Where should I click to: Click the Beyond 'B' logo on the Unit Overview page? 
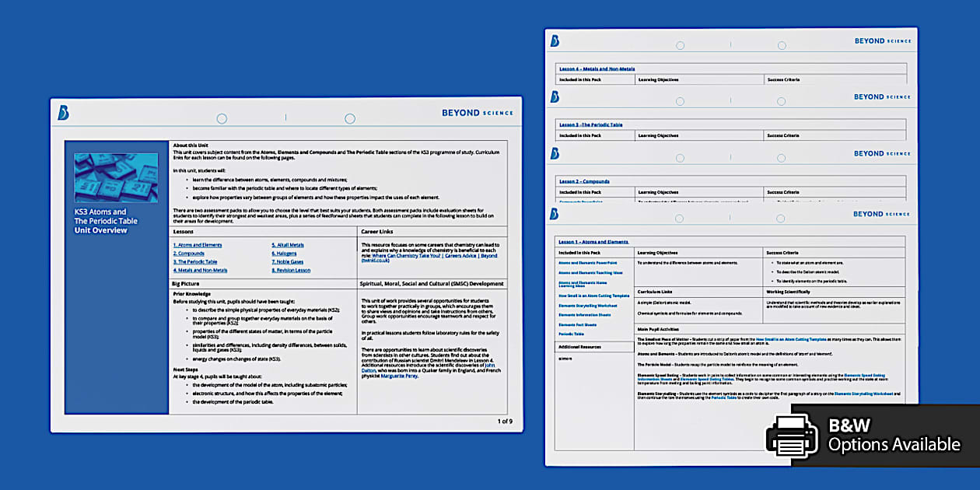coord(63,114)
